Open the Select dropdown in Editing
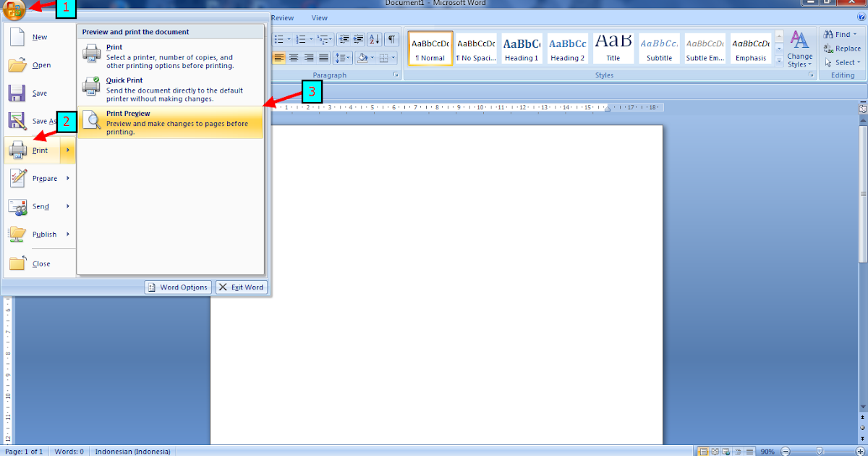The image size is (868, 456). tap(843, 62)
